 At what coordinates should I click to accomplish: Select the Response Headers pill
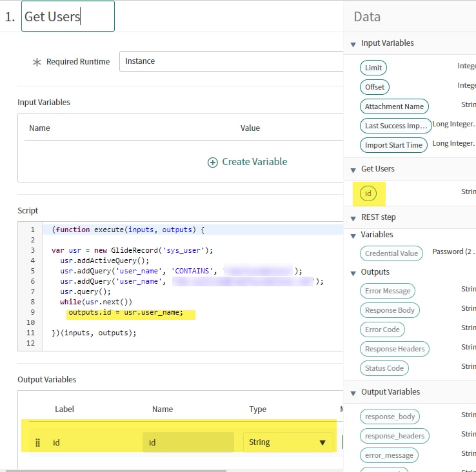coord(394,349)
